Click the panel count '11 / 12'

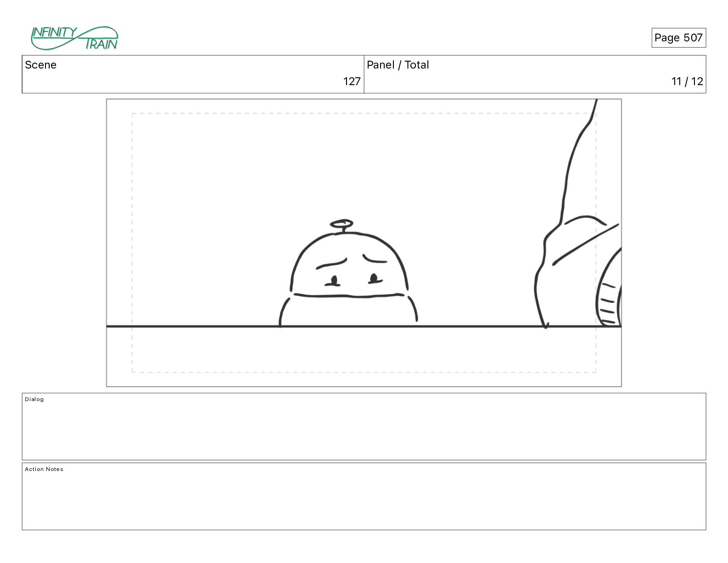pos(687,81)
